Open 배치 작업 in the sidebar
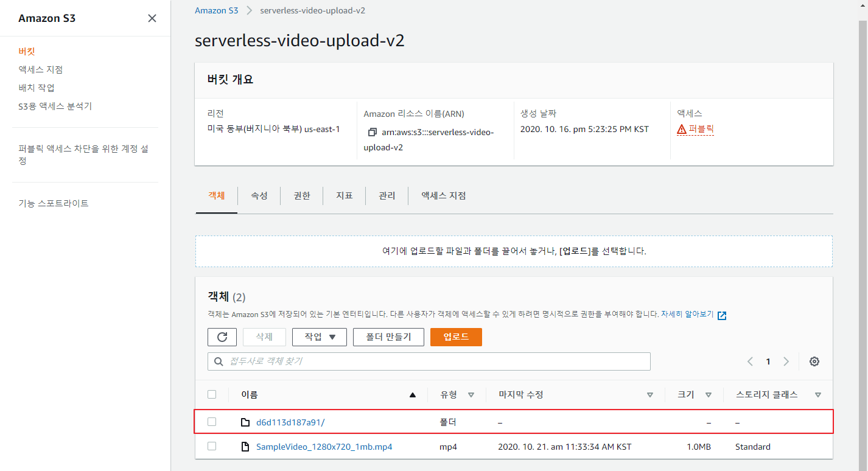 click(37, 88)
